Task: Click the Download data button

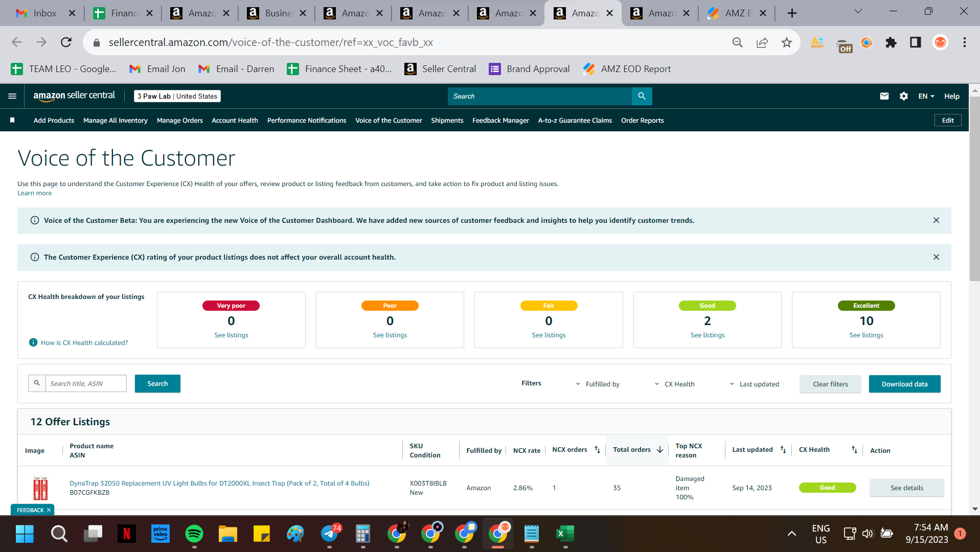Action: click(904, 384)
